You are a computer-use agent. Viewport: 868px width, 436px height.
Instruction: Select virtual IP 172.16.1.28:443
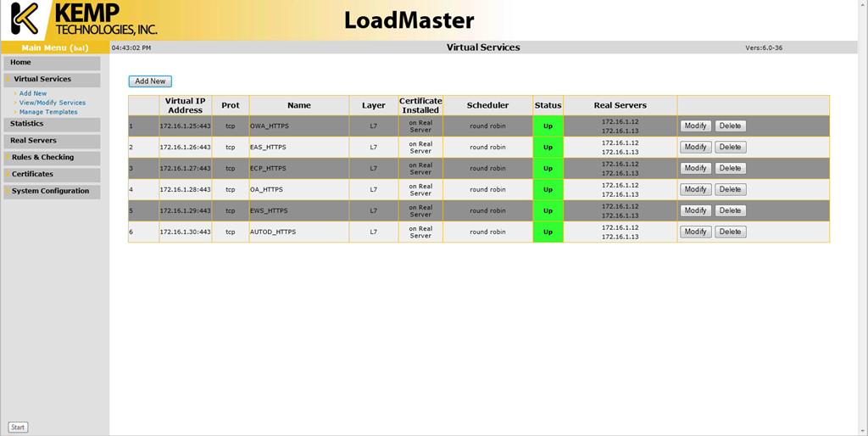(x=186, y=189)
